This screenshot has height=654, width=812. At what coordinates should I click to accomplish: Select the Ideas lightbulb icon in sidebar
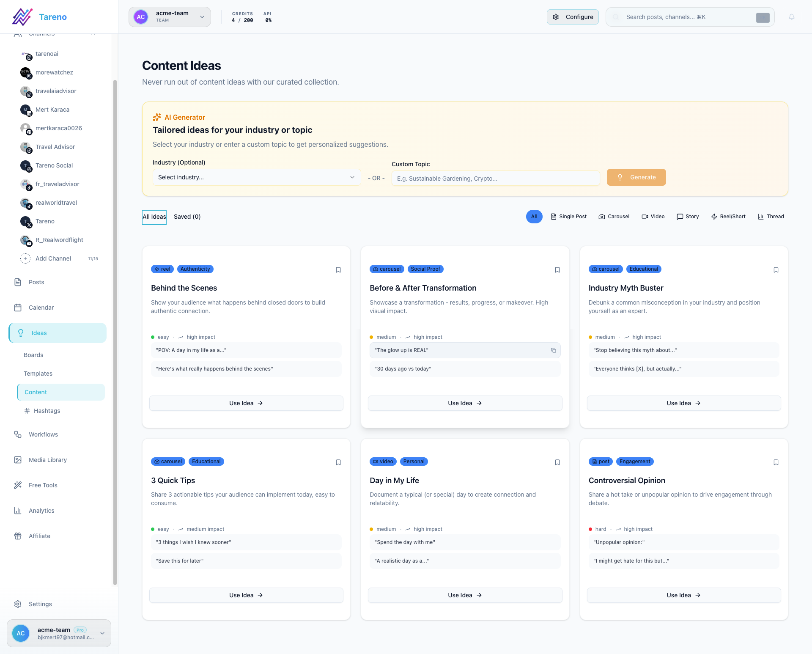[21, 332]
